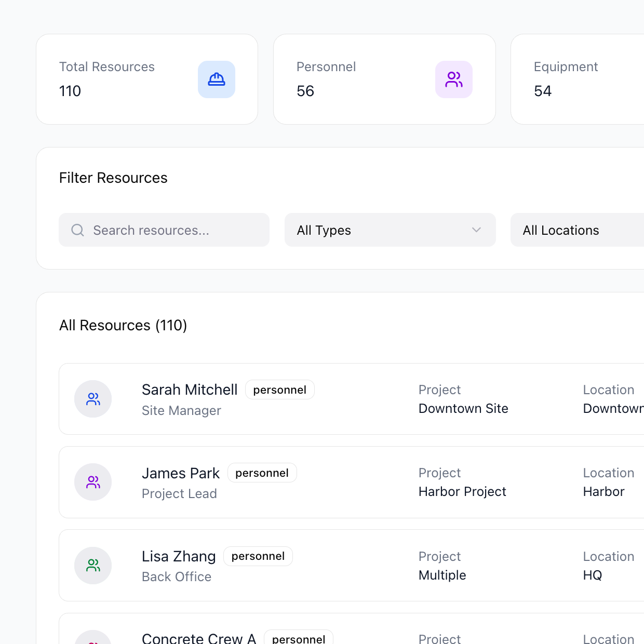Click the HQ location value

[593, 575]
